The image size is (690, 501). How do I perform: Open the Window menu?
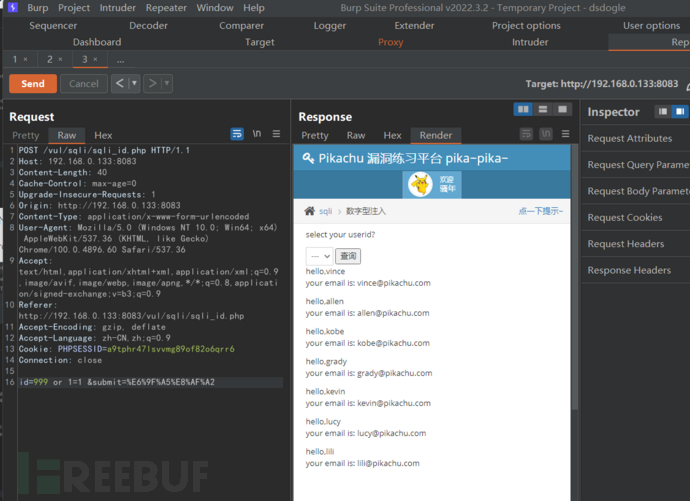pos(215,8)
